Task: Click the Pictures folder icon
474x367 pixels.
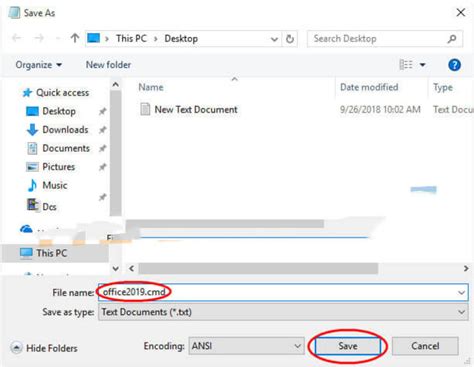Action: 32,167
